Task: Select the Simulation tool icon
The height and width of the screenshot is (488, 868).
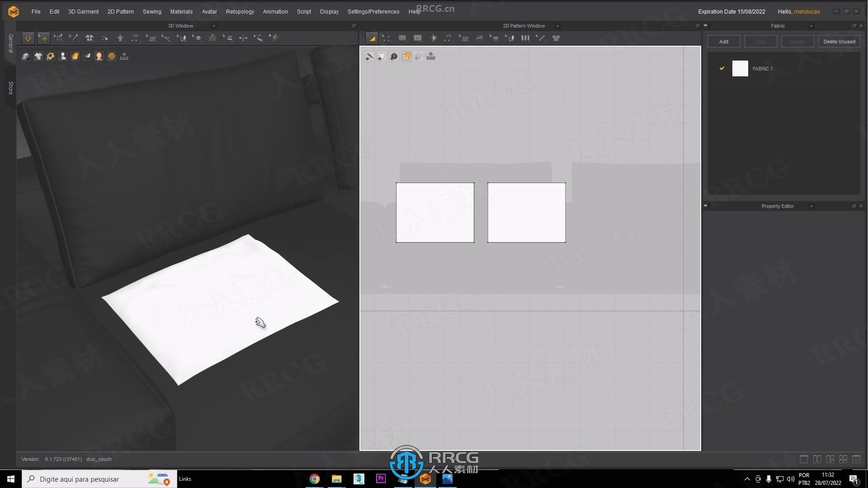Action: (28, 38)
